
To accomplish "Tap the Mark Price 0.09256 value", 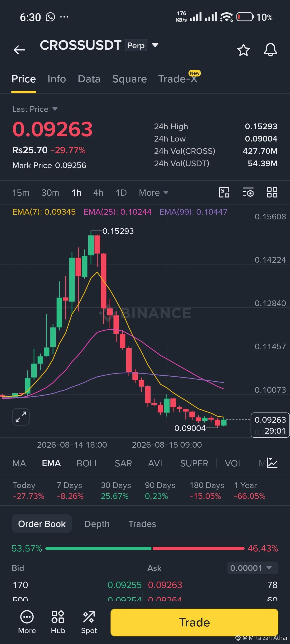I will (x=70, y=165).
